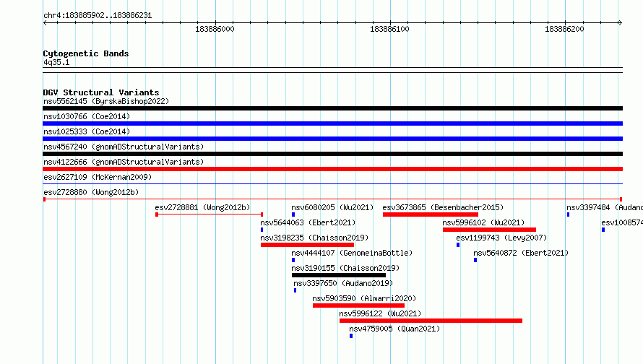Open nsv4759005 (Quan2021) label

coord(394,329)
